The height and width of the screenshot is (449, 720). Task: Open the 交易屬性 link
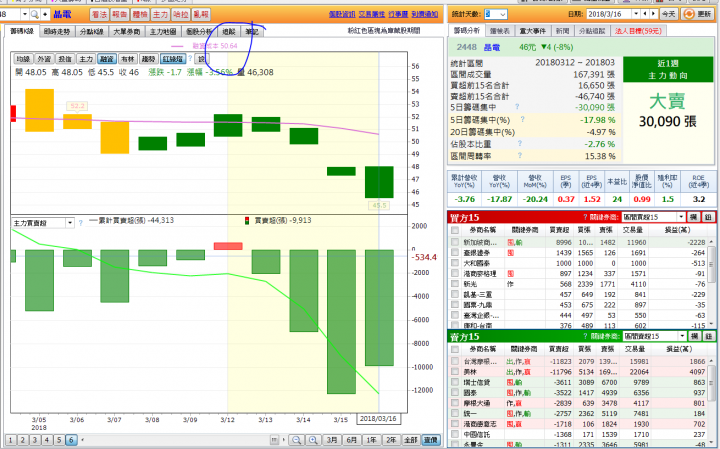point(371,15)
